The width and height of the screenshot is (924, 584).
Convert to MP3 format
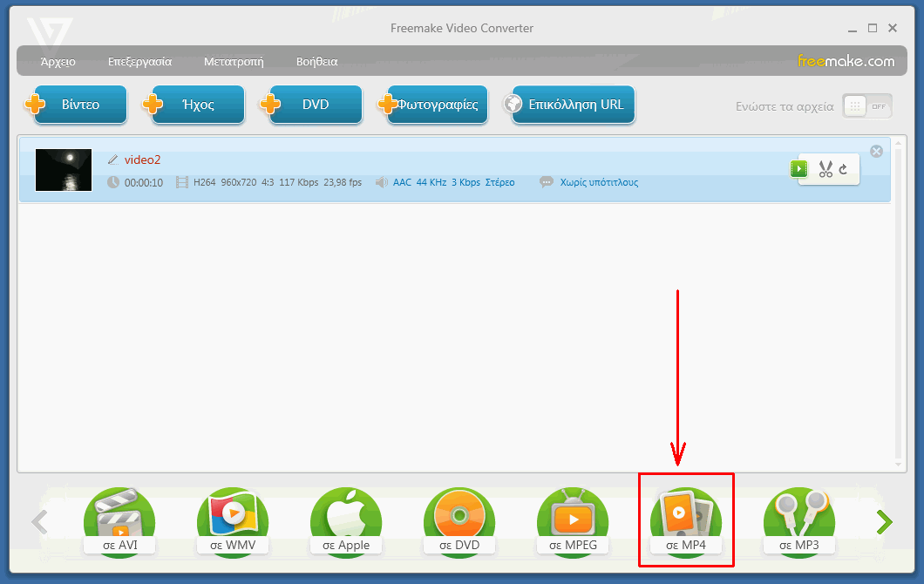(x=799, y=522)
